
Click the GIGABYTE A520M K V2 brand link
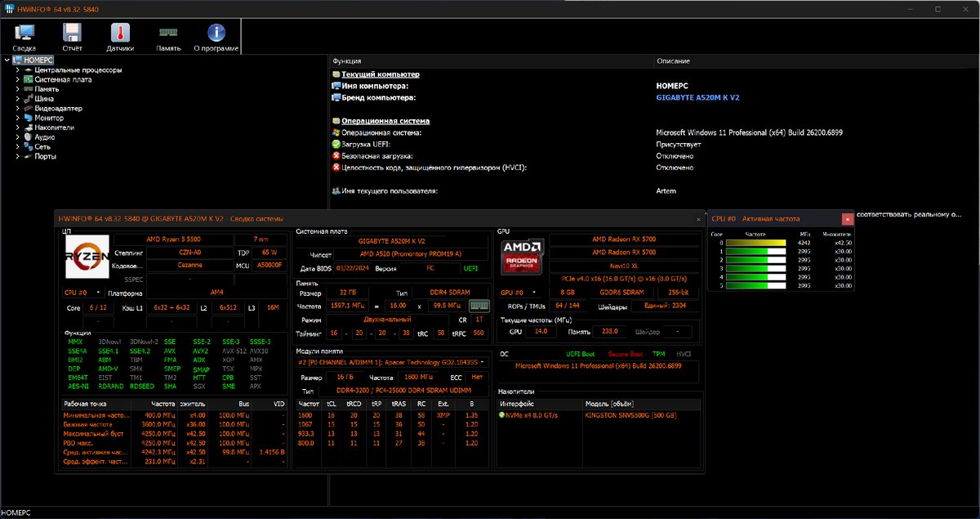point(697,97)
